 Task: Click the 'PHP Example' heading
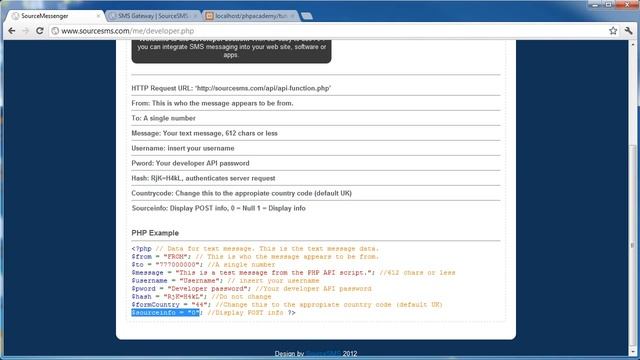coord(155,233)
